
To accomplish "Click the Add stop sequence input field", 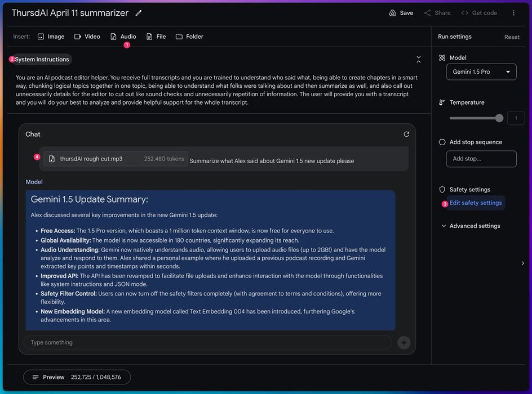I will click(481, 159).
